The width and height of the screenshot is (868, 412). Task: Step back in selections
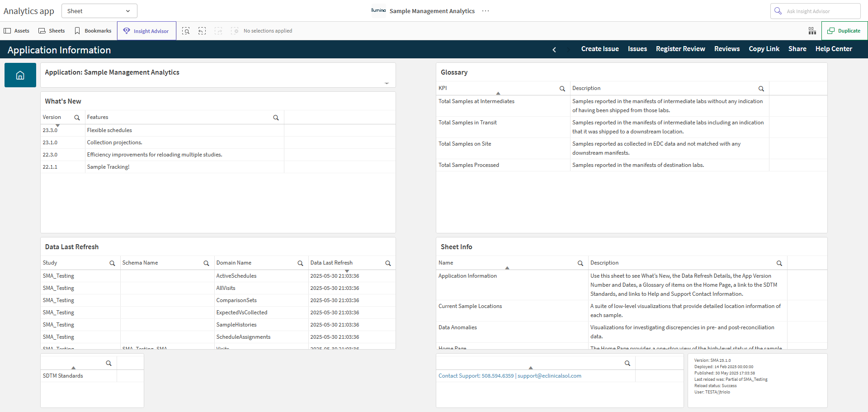click(x=202, y=31)
